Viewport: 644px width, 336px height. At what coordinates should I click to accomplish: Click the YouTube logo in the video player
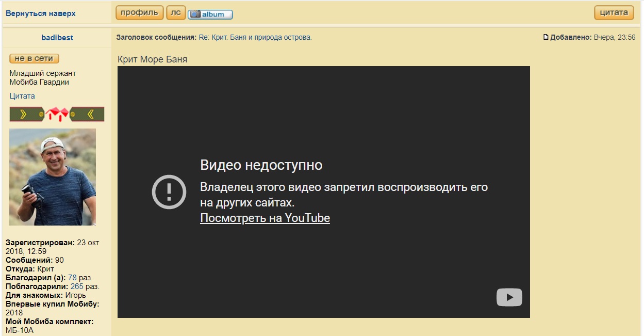509,297
